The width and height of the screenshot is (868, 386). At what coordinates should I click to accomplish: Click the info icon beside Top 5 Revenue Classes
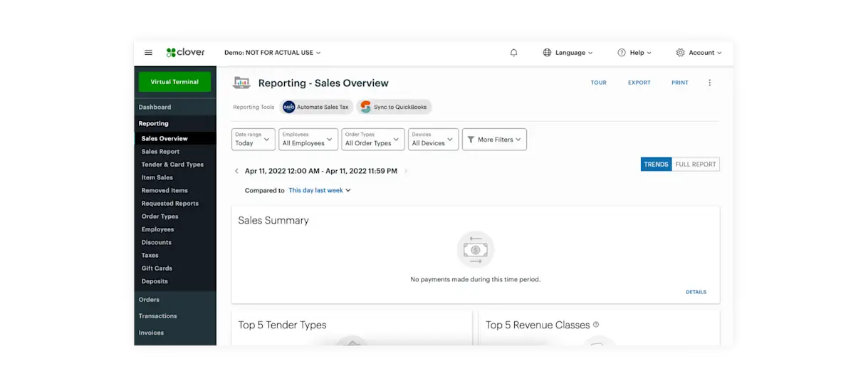point(596,325)
